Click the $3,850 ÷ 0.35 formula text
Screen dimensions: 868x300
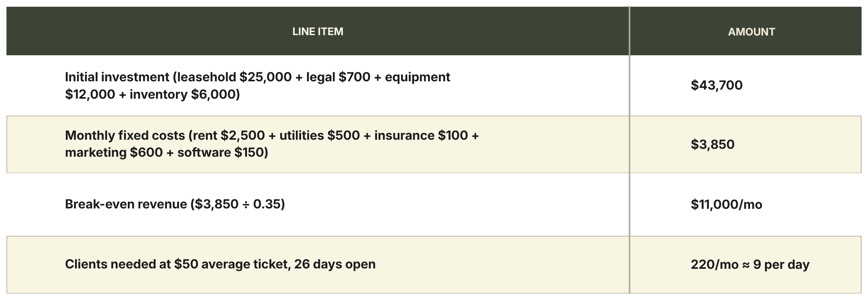(x=238, y=204)
